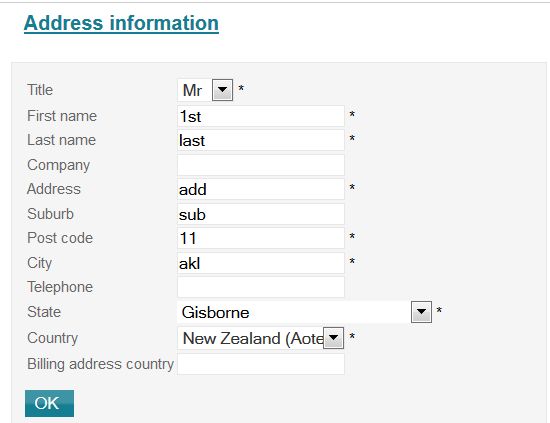The image size is (550, 423).
Task: Select the Suburb text field
Action: click(261, 214)
